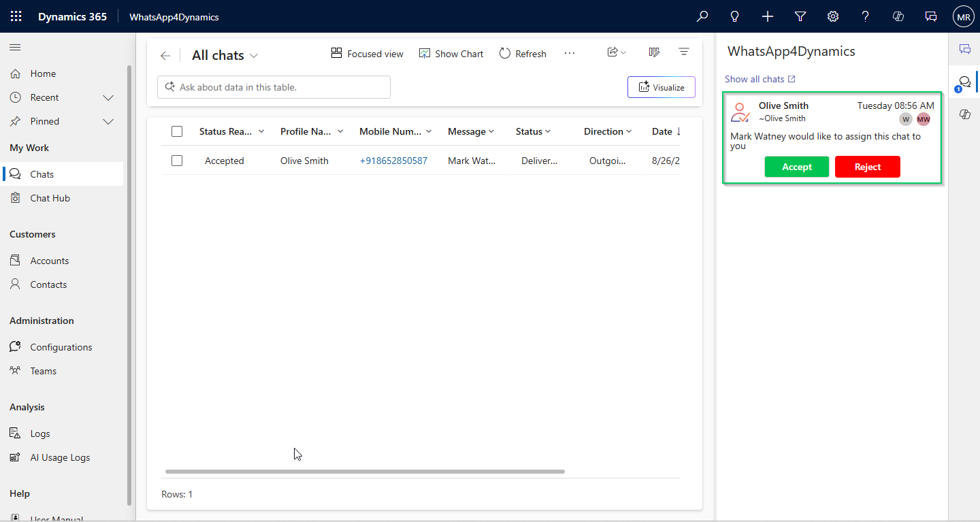
Task: Expand the Pinned section chevron
Action: pyautogui.click(x=108, y=121)
